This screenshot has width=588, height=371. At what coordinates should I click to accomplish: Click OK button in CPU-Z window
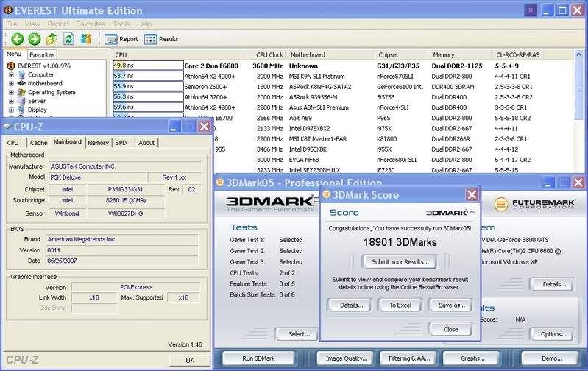(190, 360)
